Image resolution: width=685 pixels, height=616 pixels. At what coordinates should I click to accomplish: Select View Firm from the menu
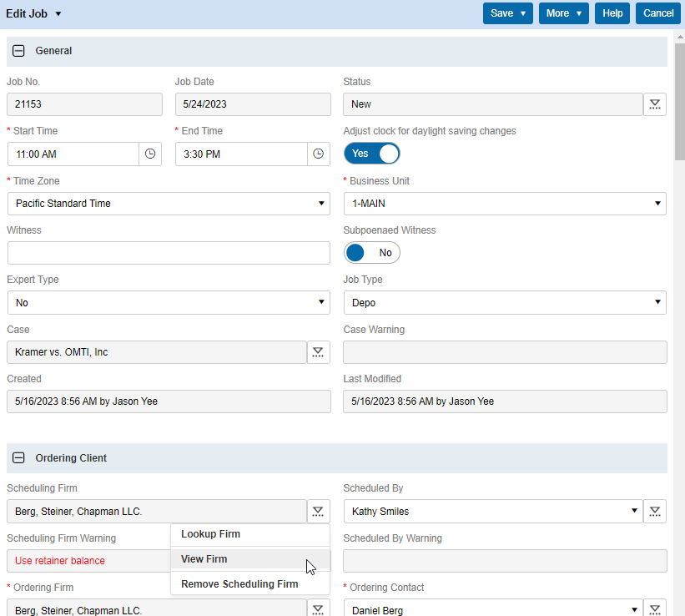coord(204,559)
